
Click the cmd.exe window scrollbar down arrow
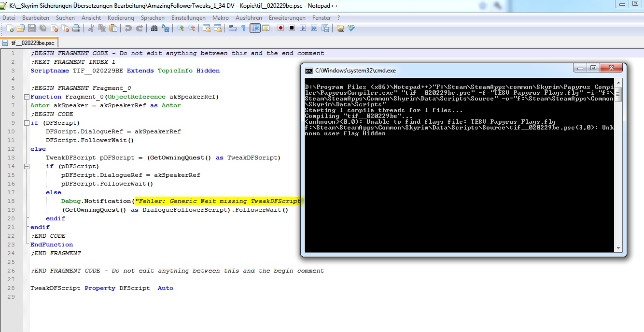tap(618, 248)
